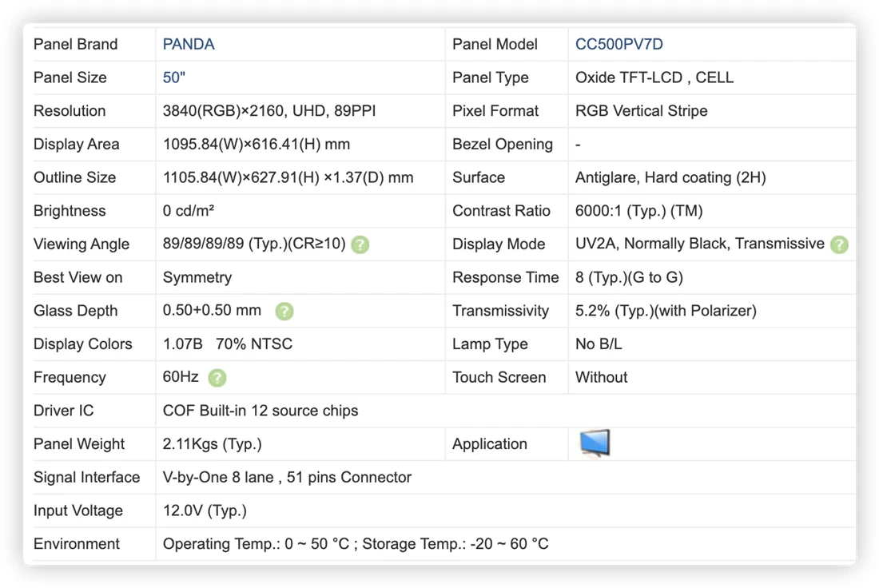Click the Environment label
The height and width of the screenshot is (588, 879).
coord(77,544)
